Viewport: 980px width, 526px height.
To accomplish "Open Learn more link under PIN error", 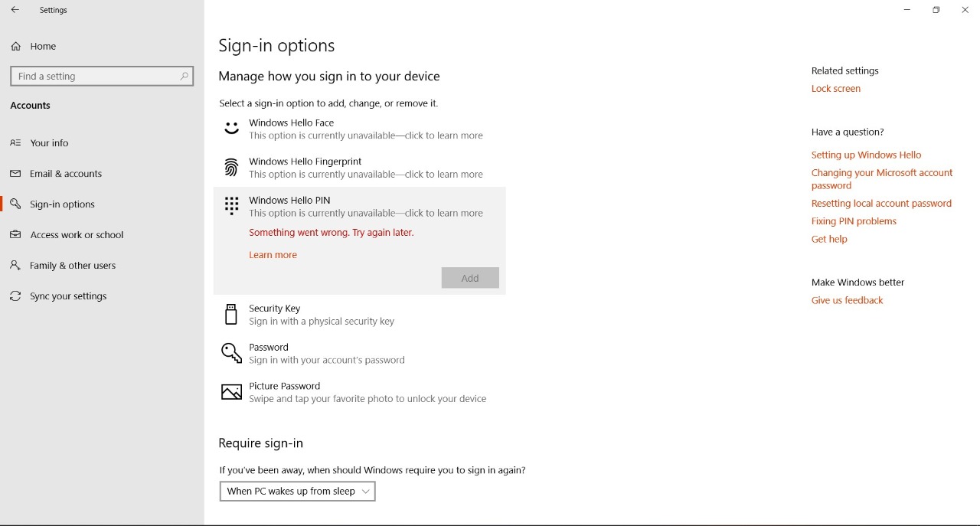I will click(273, 255).
